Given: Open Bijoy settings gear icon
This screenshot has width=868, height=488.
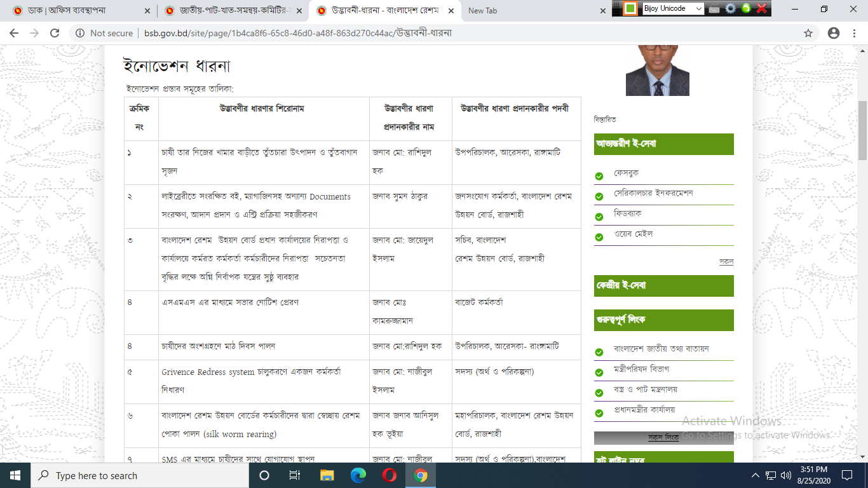Looking at the screenshot, I should tap(731, 9).
